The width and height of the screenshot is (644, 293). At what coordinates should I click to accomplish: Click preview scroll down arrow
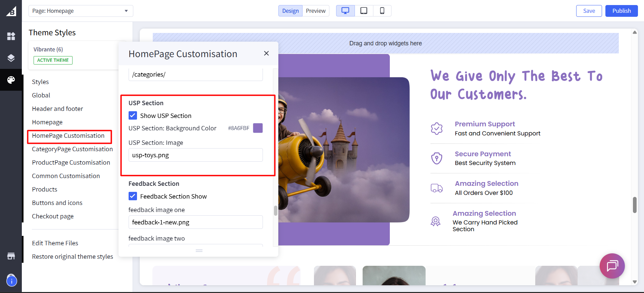click(635, 282)
